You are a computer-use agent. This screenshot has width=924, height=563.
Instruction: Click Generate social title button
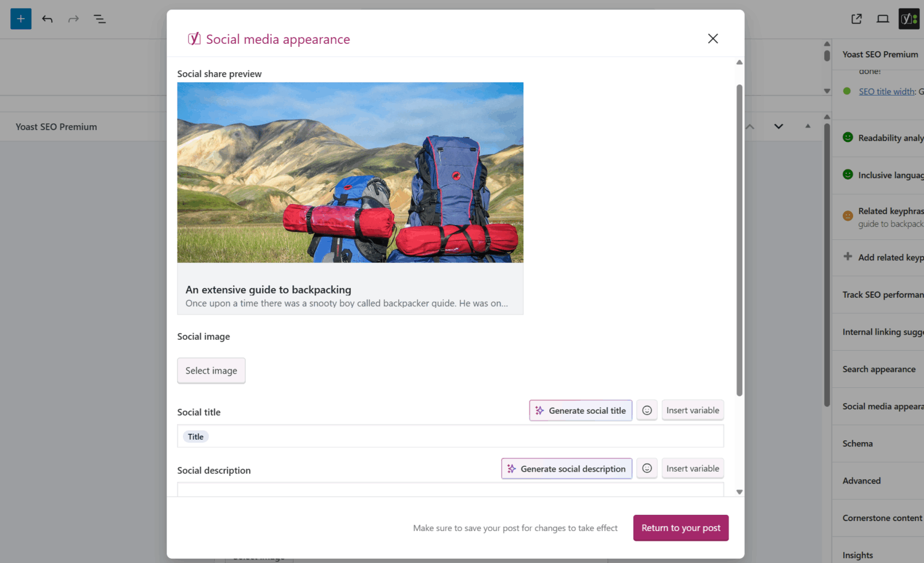pos(581,410)
